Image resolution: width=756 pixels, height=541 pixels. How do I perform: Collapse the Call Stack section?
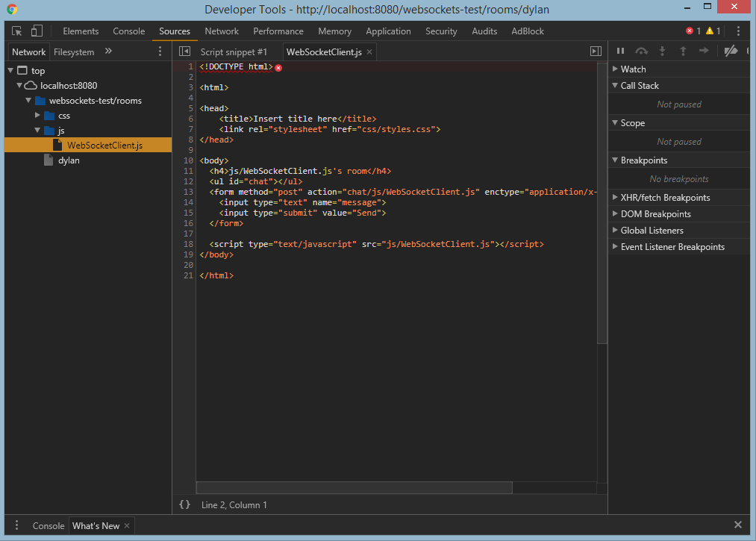pyautogui.click(x=615, y=85)
